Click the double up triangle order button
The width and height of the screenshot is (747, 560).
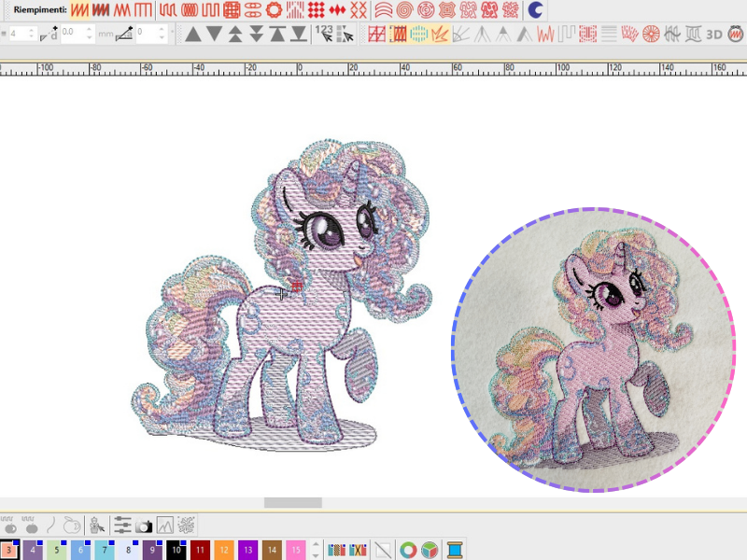235,34
